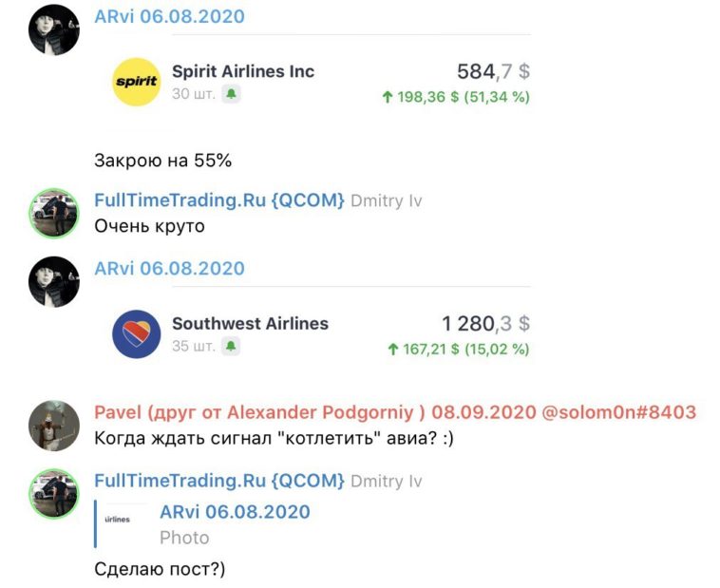Open FullTimeTrading avatar on the reply message
The width and height of the screenshot is (720, 588).
54,493
